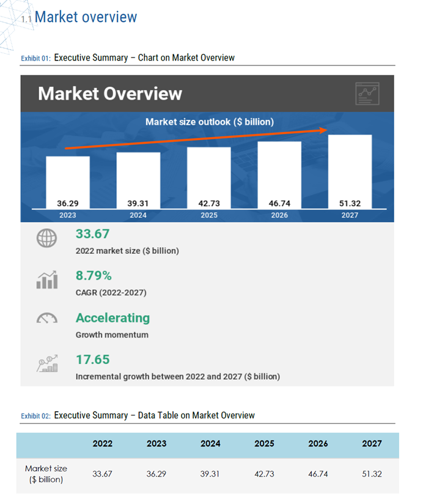Screen dimensions: 423x504
Task: Click the speedometer icon beside Accelerating
Action: (x=47, y=318)
